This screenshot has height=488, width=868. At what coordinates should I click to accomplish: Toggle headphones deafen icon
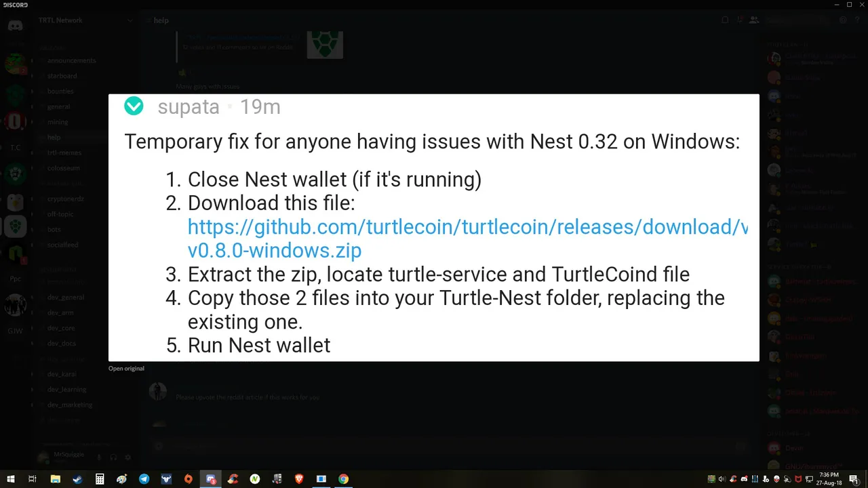coord(113,457)
